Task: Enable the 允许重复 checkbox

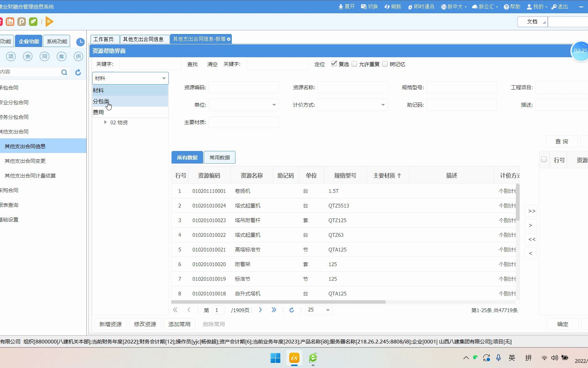Action: click(354, 64)
